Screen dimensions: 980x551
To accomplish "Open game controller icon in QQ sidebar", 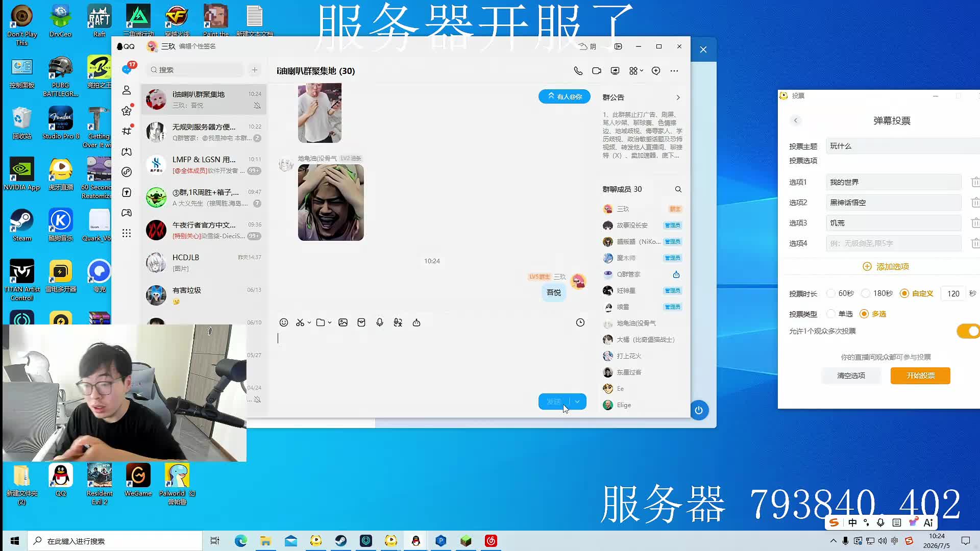I will [x=127, y=213].
